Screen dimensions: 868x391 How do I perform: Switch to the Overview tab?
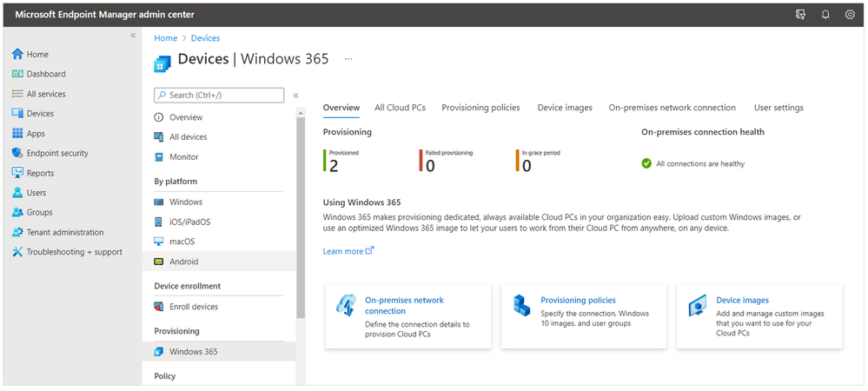coord(341,108)
